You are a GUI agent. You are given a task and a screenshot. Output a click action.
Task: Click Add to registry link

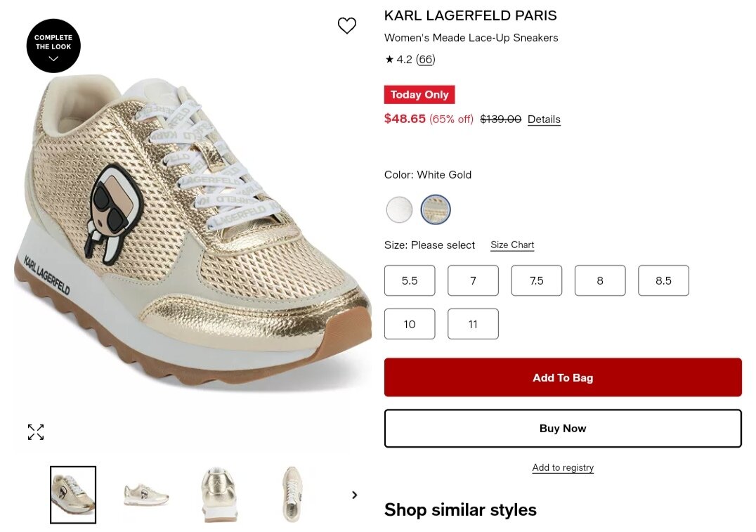pyautogui.click(x=563, y=467)
